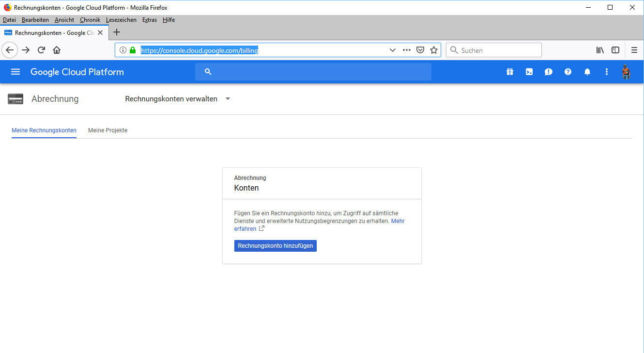Screen dimensions: 644x353
Task: Open page actions three-dot menu in URL bar
Action: coord(407,50)
